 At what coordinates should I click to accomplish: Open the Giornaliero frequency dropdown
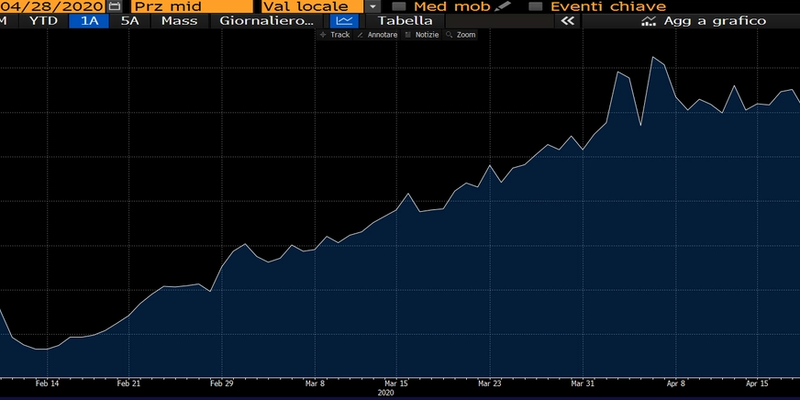point(266,21)
